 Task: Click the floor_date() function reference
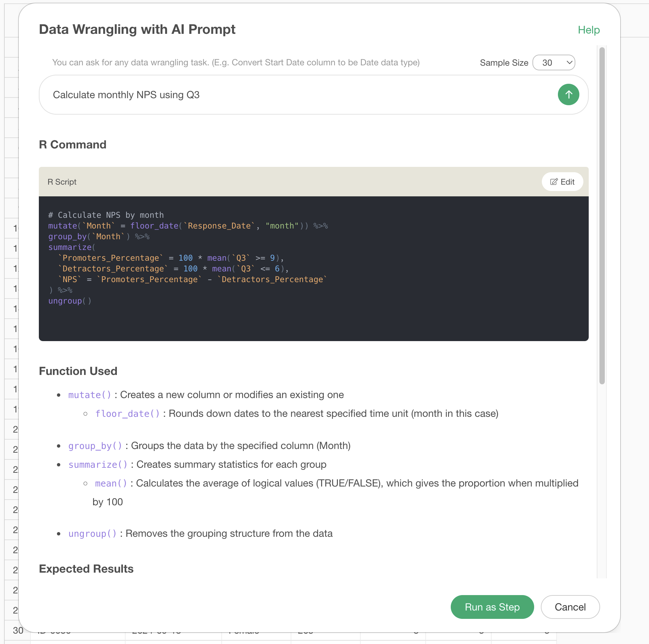pos(127,414)
